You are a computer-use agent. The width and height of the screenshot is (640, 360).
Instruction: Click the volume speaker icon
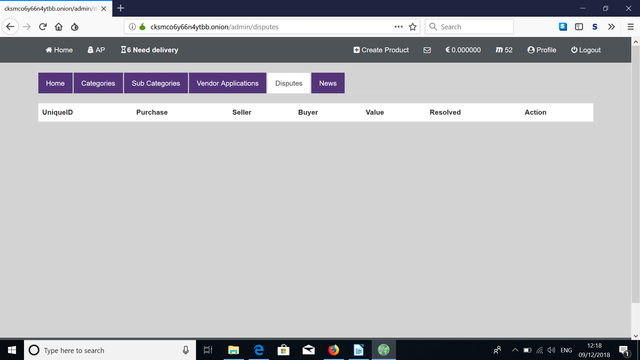551,350
